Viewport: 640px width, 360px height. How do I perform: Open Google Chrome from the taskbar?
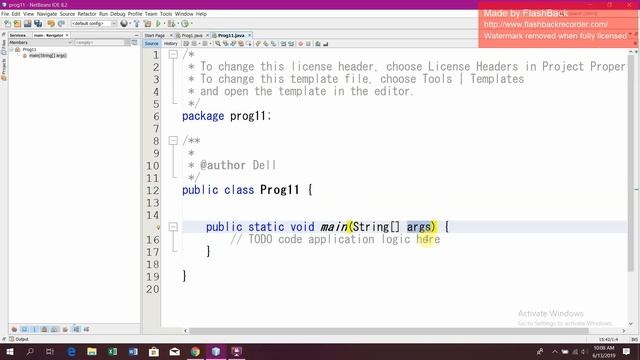coord(195,351)
